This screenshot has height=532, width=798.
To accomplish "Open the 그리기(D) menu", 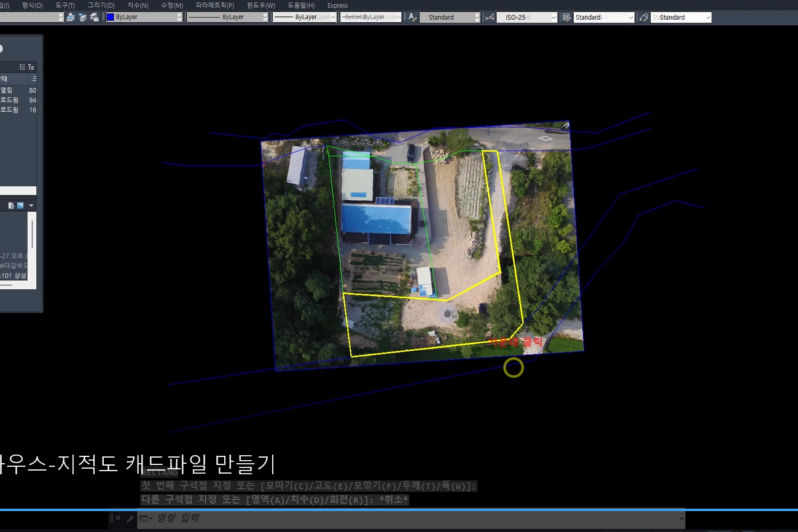I will pos(101,5).
